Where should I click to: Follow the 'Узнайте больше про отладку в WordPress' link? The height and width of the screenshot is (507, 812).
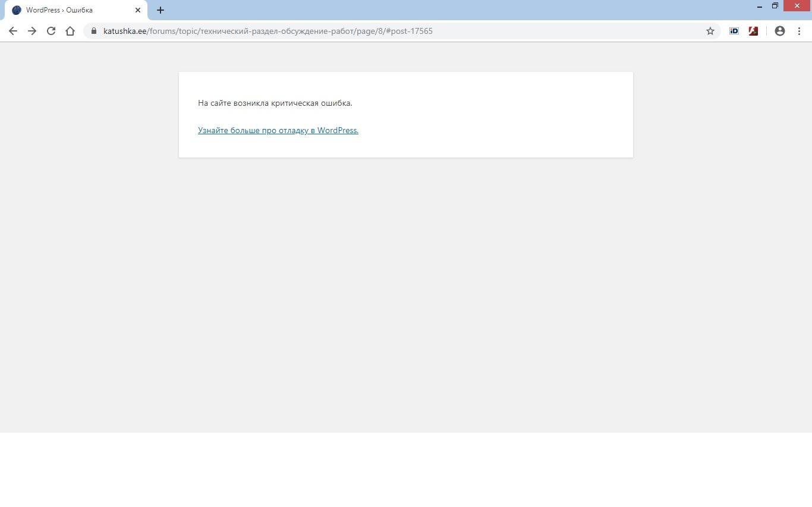pyautogui.click(x=278, y=130)
